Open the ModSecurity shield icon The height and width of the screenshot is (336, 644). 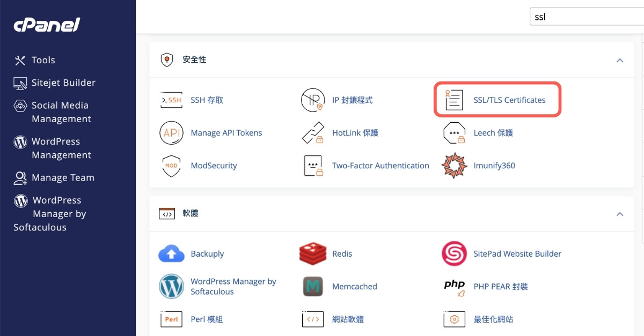[171, 166]
